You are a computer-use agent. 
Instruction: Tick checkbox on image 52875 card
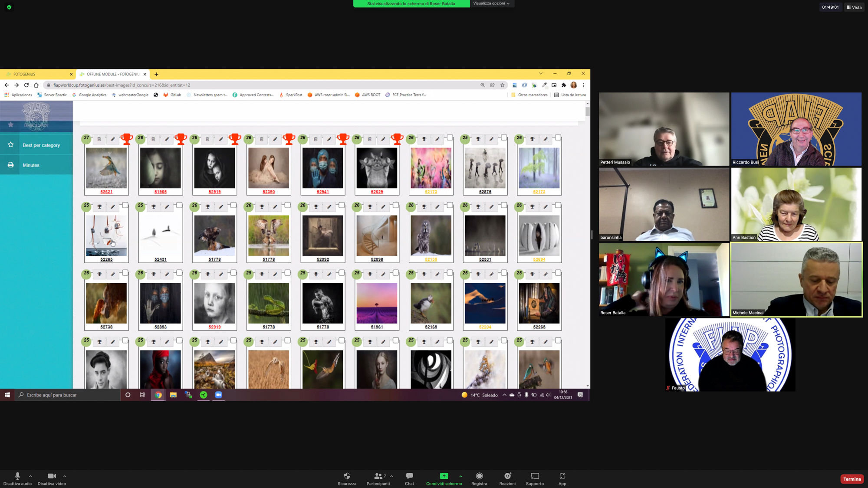pos(504,138)
